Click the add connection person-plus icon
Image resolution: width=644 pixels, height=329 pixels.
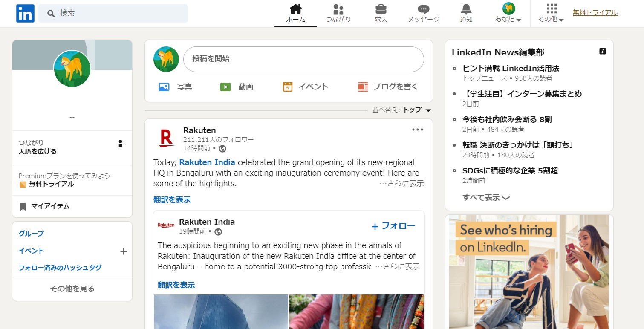(x=122, y=144)
